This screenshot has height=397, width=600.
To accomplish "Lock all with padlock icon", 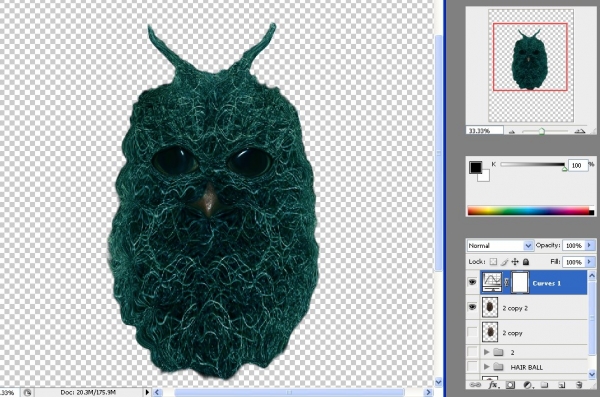I will [526, 262].
